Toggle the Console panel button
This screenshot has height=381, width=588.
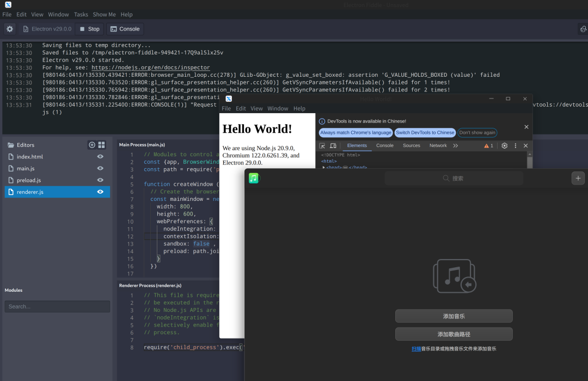(125, 29)
